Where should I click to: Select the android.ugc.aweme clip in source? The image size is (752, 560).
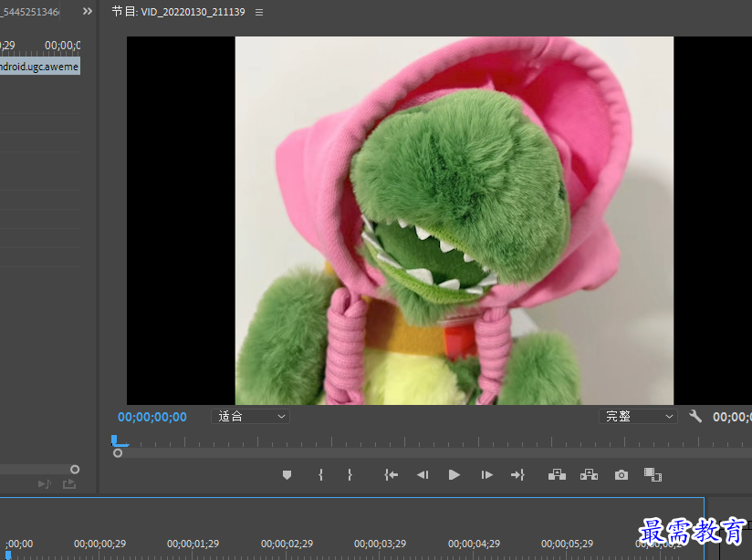click(x=40, y=67)
